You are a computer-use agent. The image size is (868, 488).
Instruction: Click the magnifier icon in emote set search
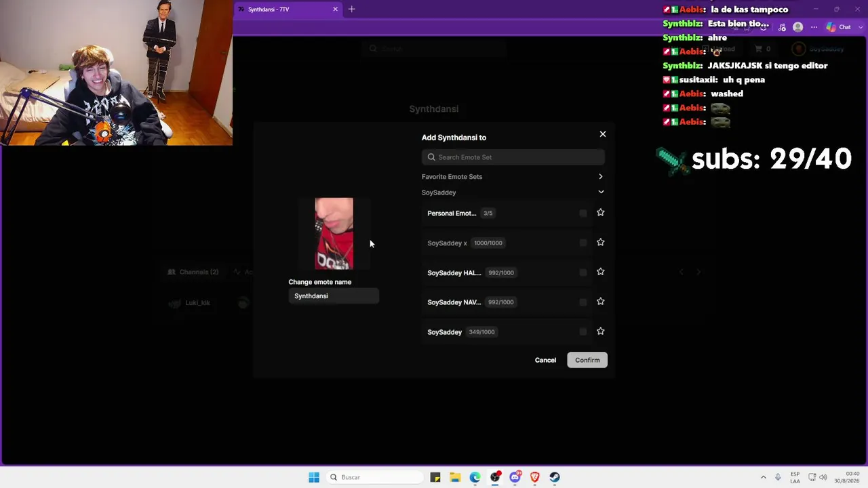(x=431, y=157)
